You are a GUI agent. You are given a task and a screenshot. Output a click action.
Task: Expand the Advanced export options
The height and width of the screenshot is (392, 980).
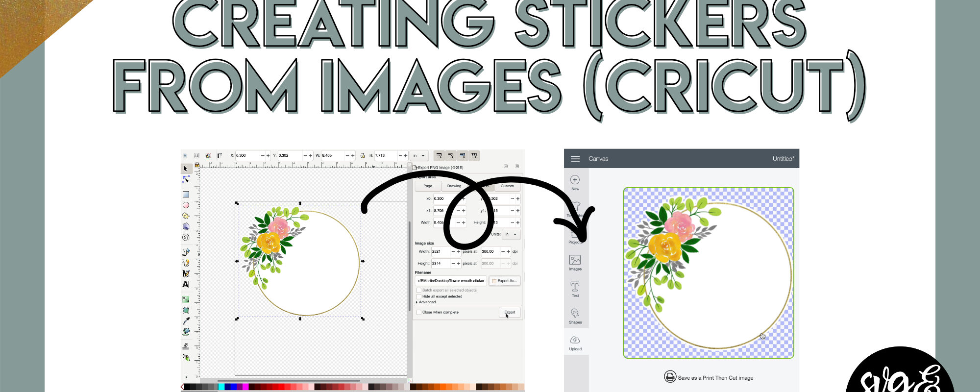(x=426, y=302)
